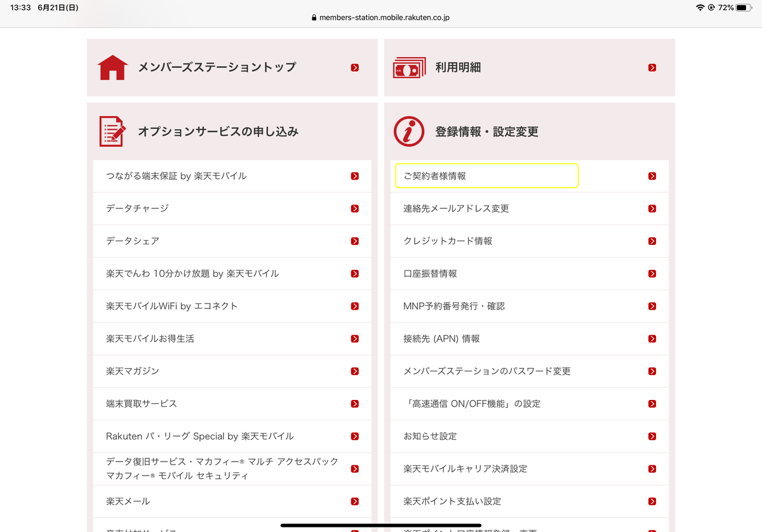This screenshot has width=762, height=532.
Task: Open ご契約者様情報
Action: (530, 176)
